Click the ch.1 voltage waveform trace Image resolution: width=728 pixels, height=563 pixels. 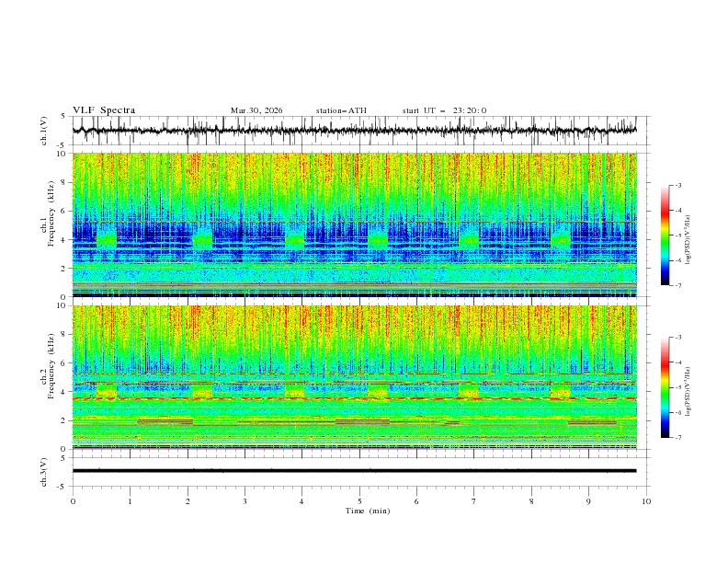[x=354, y=131]
